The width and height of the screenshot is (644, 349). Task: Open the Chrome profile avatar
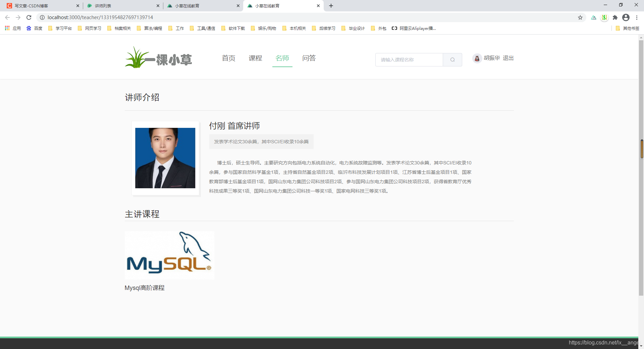[x=626, y=17]
